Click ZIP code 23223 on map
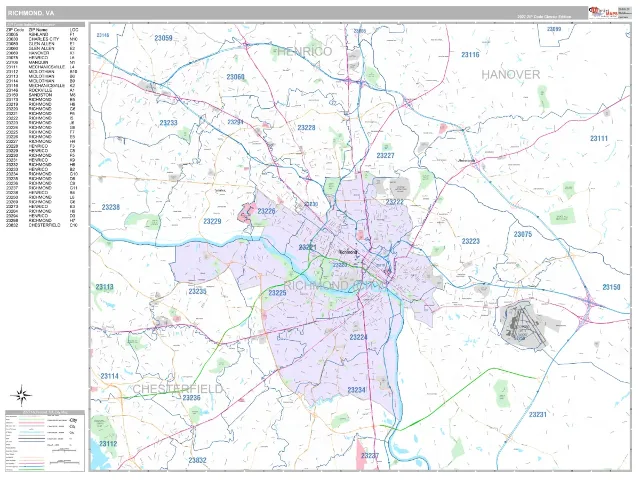Image resolution: width=640 pixels, height=480 pixels. pos(471,241)
